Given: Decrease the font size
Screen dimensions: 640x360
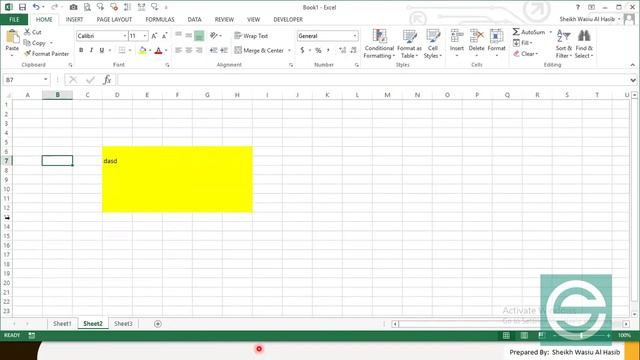Looking at the screenshot, I should tap(164, 36).
